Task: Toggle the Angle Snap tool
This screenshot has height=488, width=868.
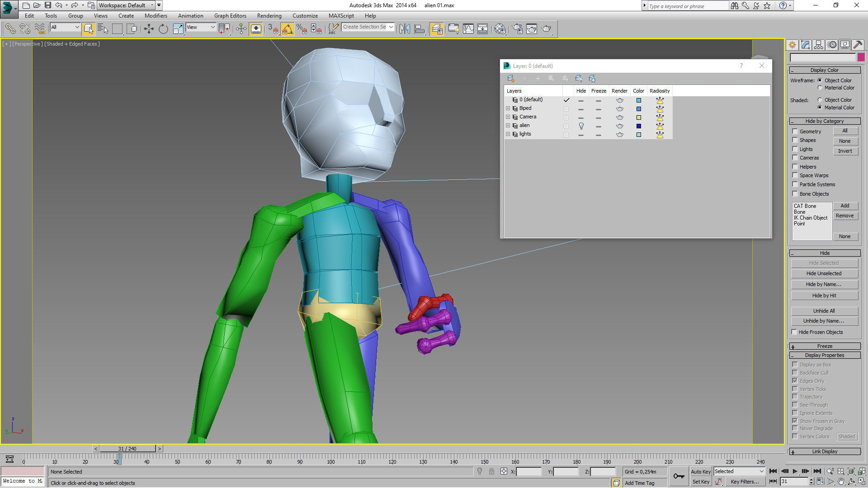Action: point(287,29)
